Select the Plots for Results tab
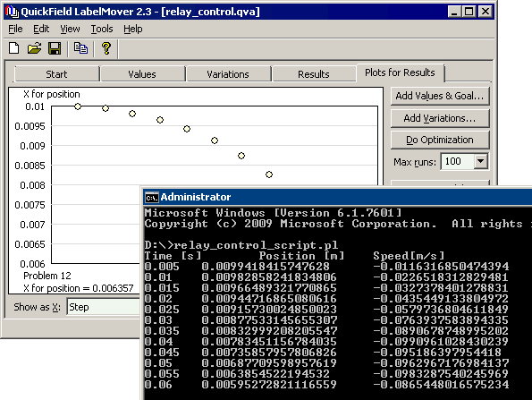 tap(400, 72)
